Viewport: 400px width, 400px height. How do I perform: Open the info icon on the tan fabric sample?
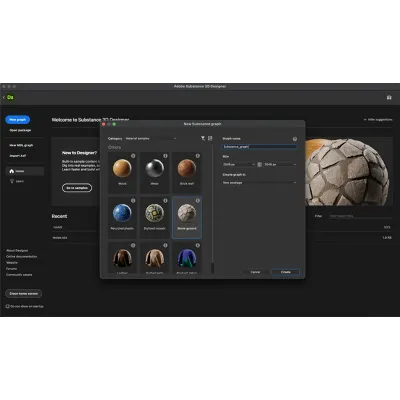click(x=165, y=245)
